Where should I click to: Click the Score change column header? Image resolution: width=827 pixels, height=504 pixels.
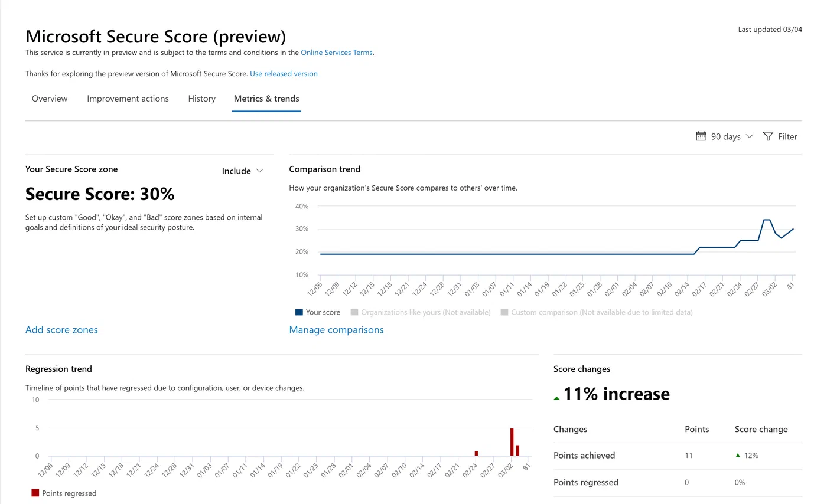click(x=761, y=429)
